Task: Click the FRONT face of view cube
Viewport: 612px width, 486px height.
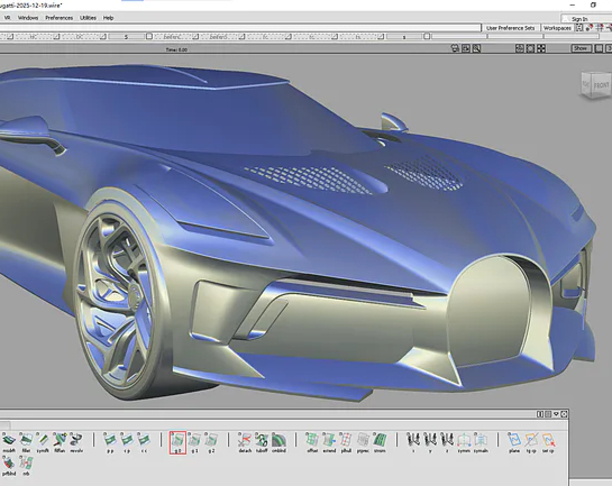Action: tap(599, 87)
